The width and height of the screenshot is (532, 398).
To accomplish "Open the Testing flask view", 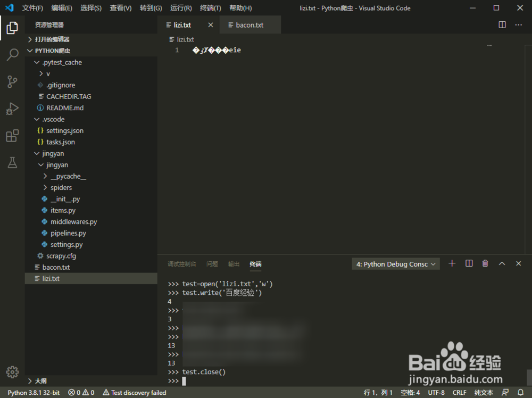I will click(12, 163).
